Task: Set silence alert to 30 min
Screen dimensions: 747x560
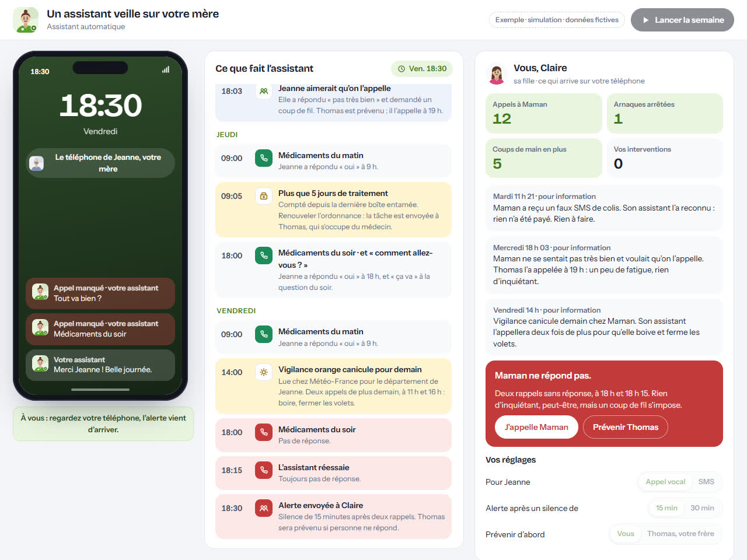Action: pos(702,508)
